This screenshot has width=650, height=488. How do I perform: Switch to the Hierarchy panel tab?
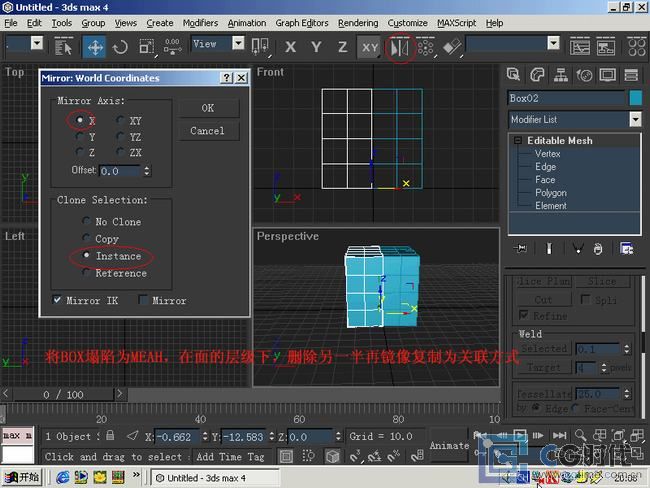pyautogui.click(x=560, y=75)
